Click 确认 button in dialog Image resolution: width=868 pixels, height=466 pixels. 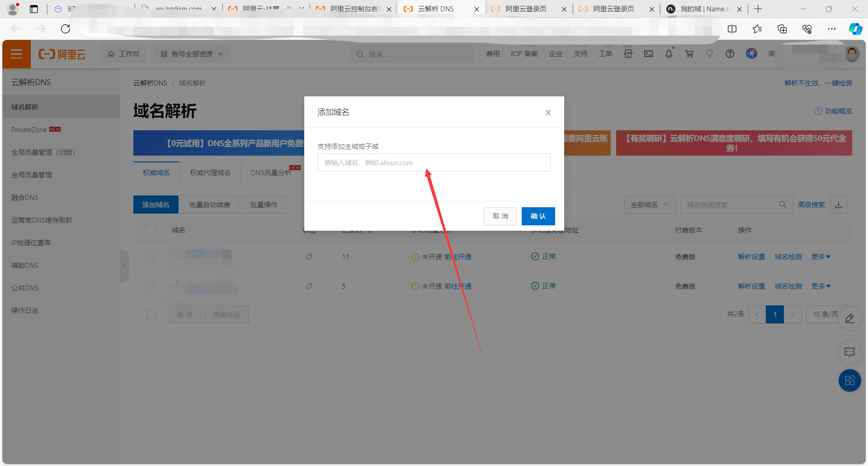click(538, 216)
